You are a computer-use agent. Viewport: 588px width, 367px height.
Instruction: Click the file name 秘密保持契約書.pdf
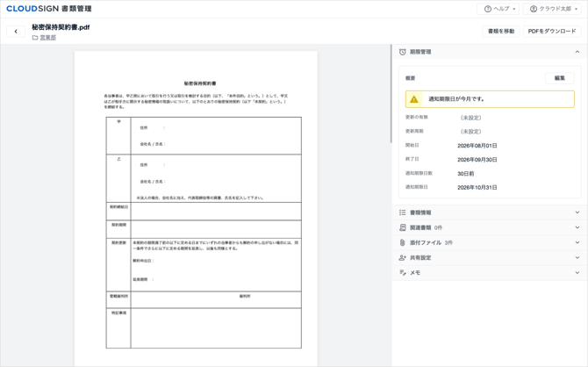click(61, 27)
